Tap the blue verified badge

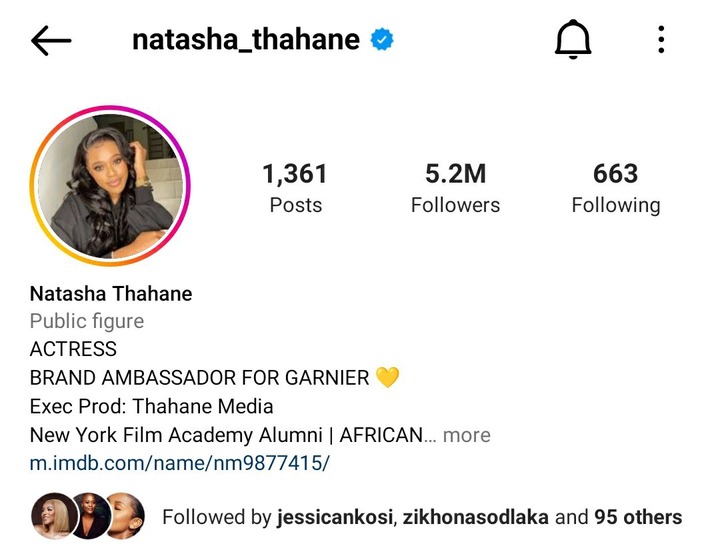tap(382, 39)
